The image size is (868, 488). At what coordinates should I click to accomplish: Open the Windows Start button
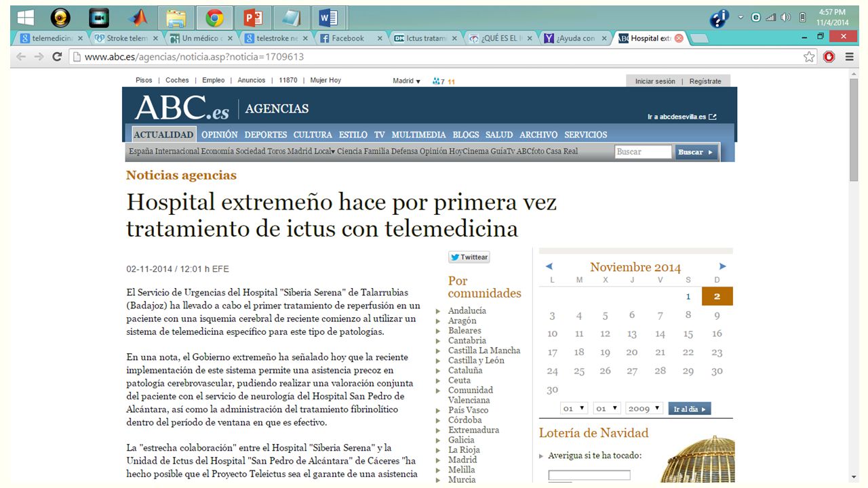(26, 17)
